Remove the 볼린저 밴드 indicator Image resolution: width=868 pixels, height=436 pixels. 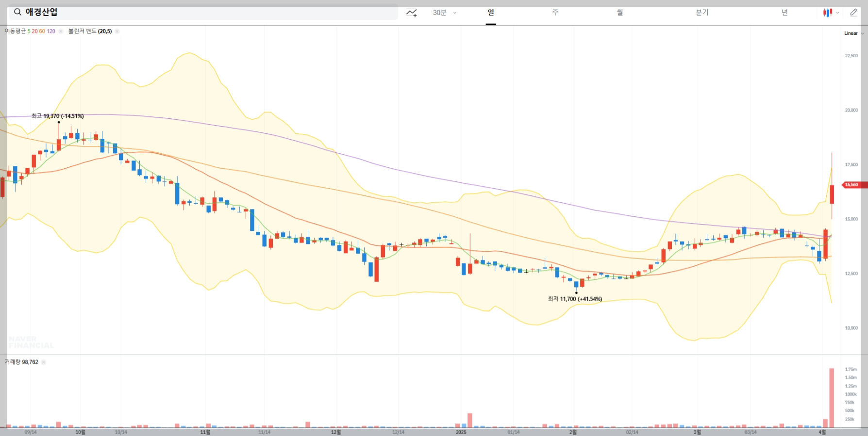coord(117,31)
